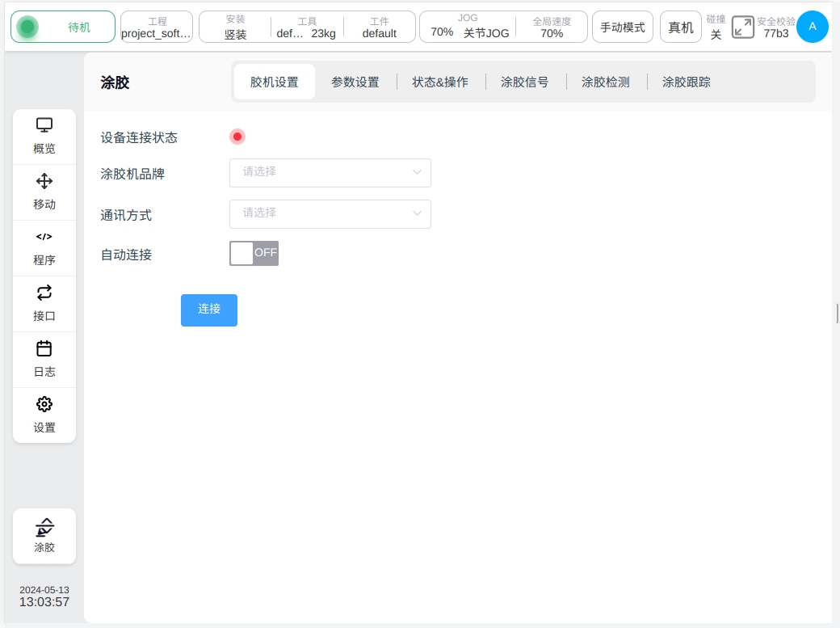Image resolution: width=840 pixels, height=628 pixels.
Task: Open the 状态&操作 tab
Action: (440, 82)
